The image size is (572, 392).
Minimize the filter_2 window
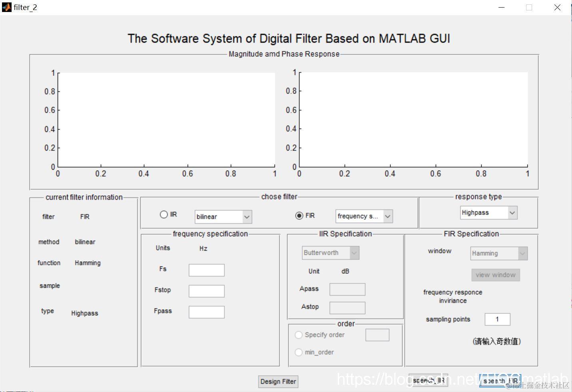pos(502,7)
